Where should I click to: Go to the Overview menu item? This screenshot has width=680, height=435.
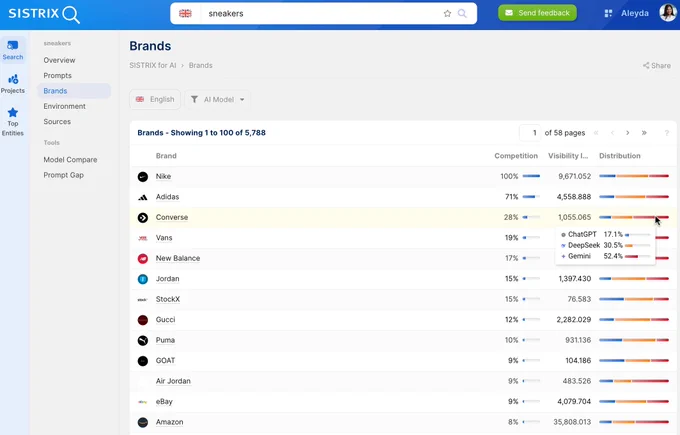(x=59, y=60)
